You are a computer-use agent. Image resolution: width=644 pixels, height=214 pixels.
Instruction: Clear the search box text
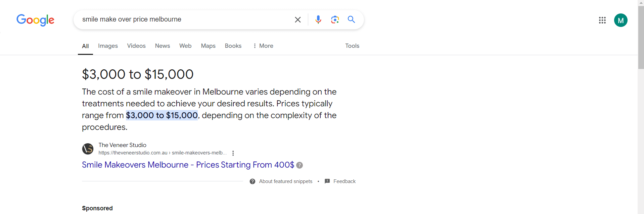pos(297,20)
